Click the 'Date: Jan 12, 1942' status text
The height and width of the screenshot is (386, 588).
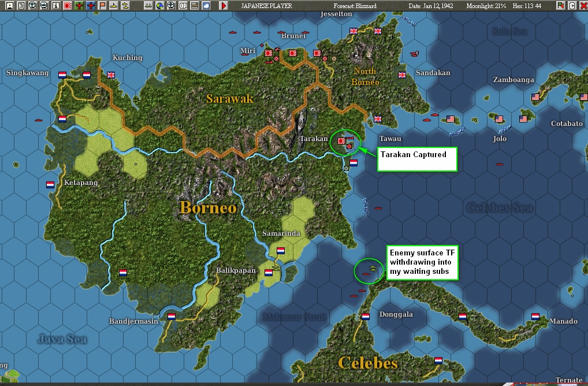(x=431, y=6)
